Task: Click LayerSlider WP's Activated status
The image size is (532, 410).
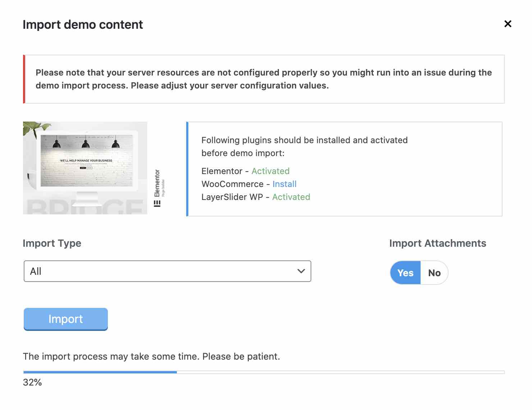Action: click(291, 197)
